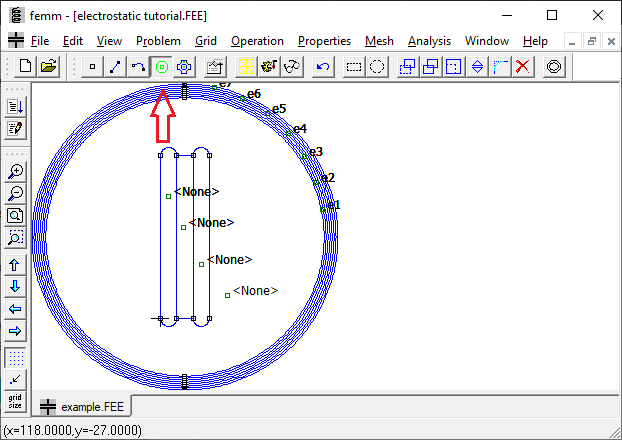The image size is (622, 440).
Task: Toggle the snap to grid button
Action: pos(15,380)
